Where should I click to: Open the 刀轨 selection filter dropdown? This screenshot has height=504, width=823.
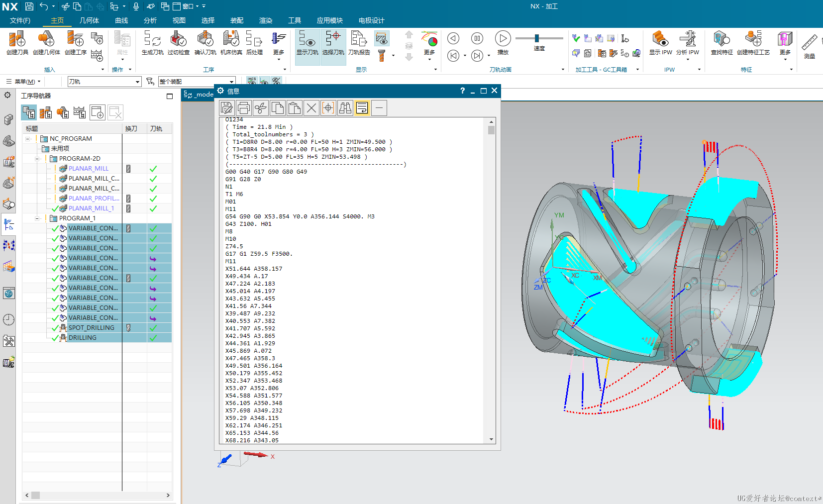pyautogui.click(x=138, y=82)
